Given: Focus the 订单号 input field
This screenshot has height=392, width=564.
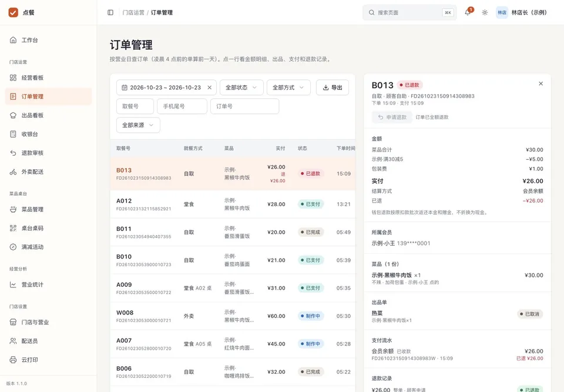Looking at the screenshot, I should (244, 106).
